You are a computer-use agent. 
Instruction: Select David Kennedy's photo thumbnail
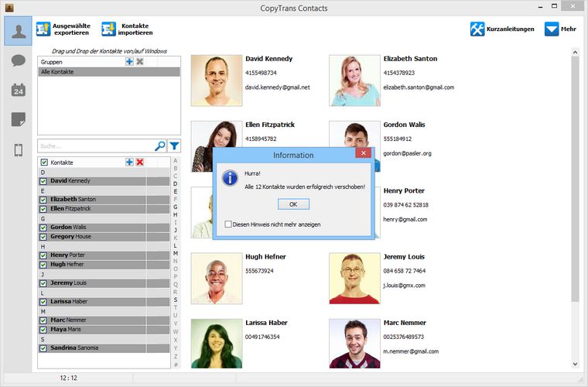(x=217, y=80)
